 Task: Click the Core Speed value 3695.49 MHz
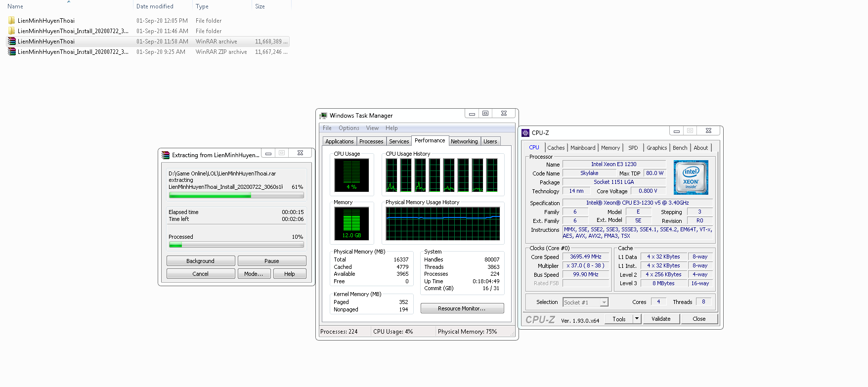(x=586, y=257)
